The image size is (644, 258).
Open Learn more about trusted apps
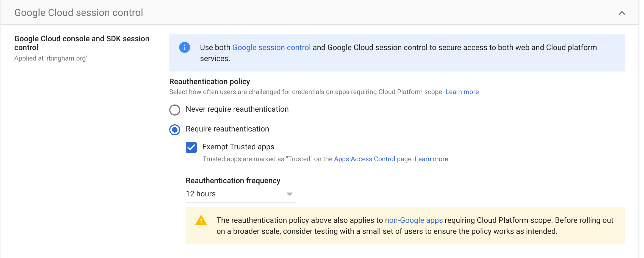(431, 159)
